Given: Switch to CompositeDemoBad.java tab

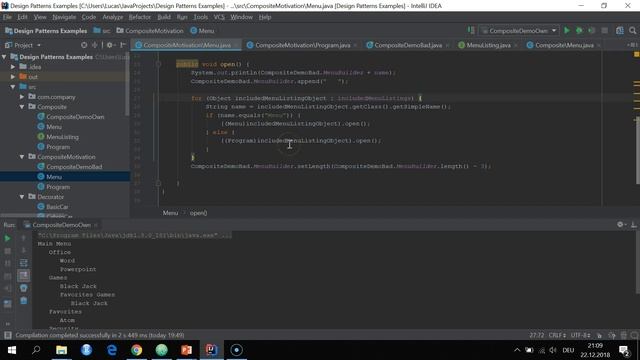Looking at the screenshot, I should pyautogui.click(x=408, y=45).
